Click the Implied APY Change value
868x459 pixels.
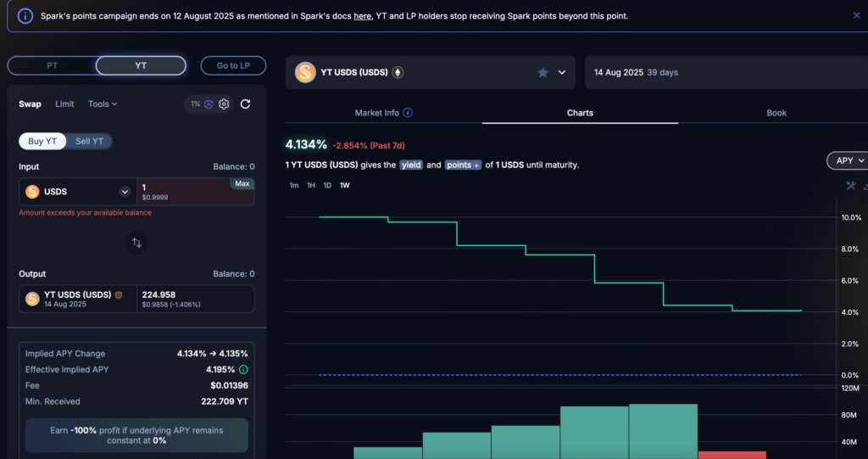coord(213,354)
